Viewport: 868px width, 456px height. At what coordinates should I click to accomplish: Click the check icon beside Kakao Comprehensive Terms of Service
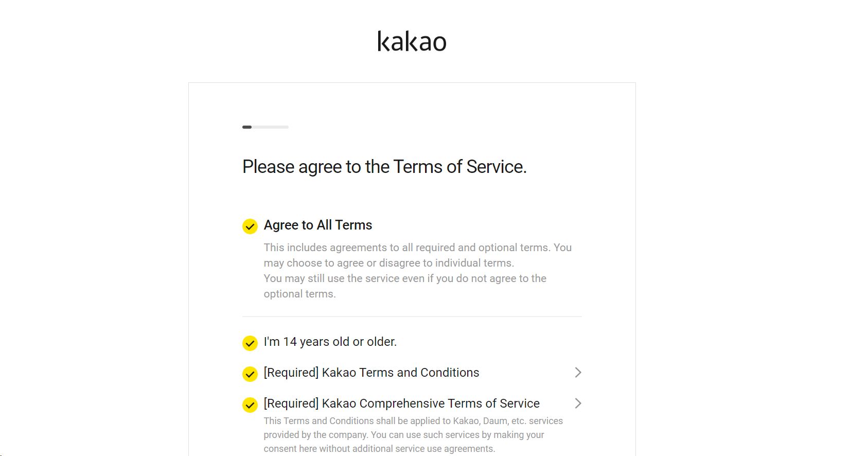[250, 405]
